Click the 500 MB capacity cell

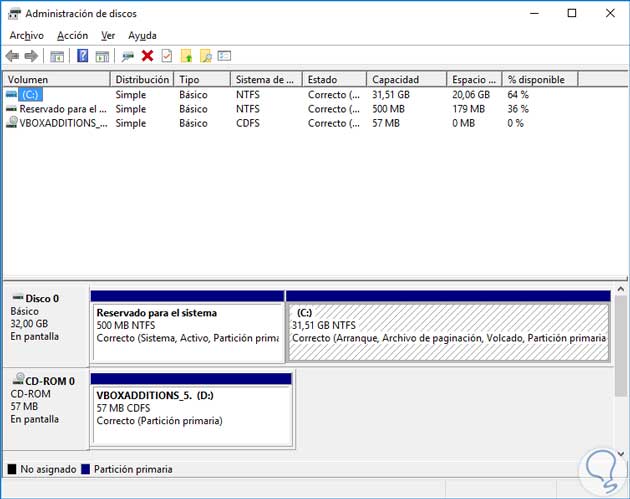click(x=388, y=109)
